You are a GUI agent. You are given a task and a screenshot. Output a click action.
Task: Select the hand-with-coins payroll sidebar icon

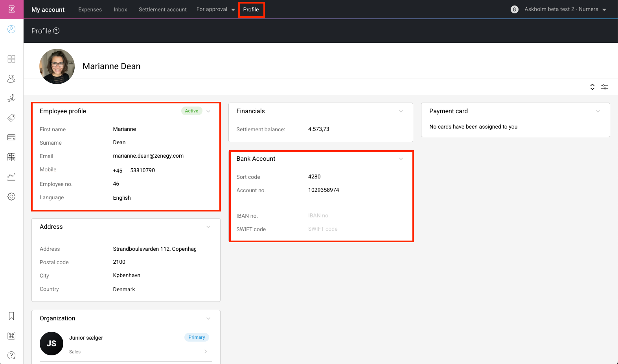[x=11, y=98]
